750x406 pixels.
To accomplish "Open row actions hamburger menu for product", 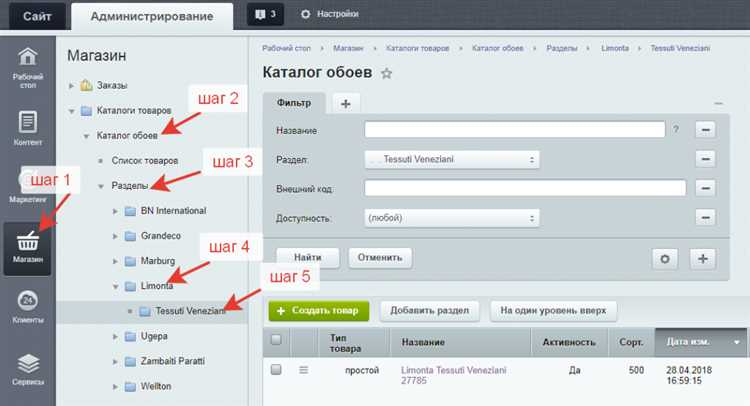I will pyautogui.click(x=304, y=370).
